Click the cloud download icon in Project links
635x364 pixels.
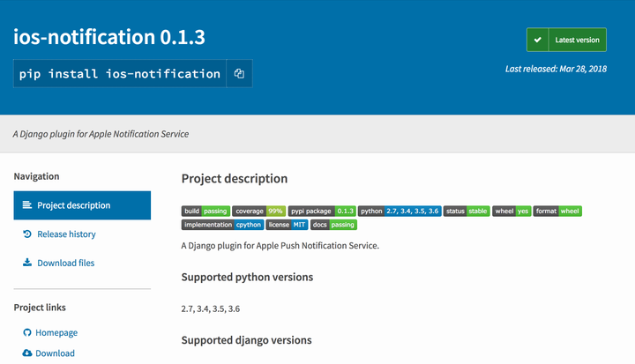tap(27, 353)
